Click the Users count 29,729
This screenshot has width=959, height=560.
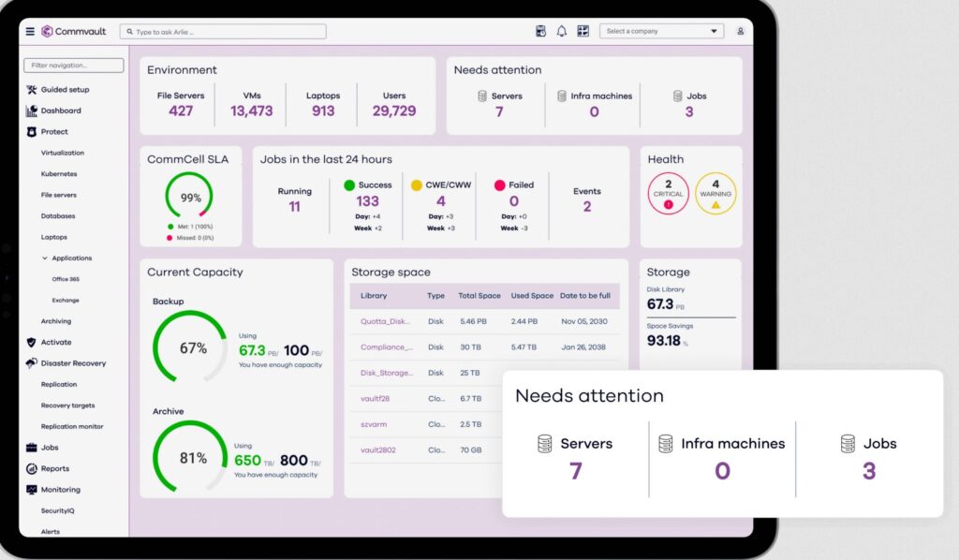[394, 111]
